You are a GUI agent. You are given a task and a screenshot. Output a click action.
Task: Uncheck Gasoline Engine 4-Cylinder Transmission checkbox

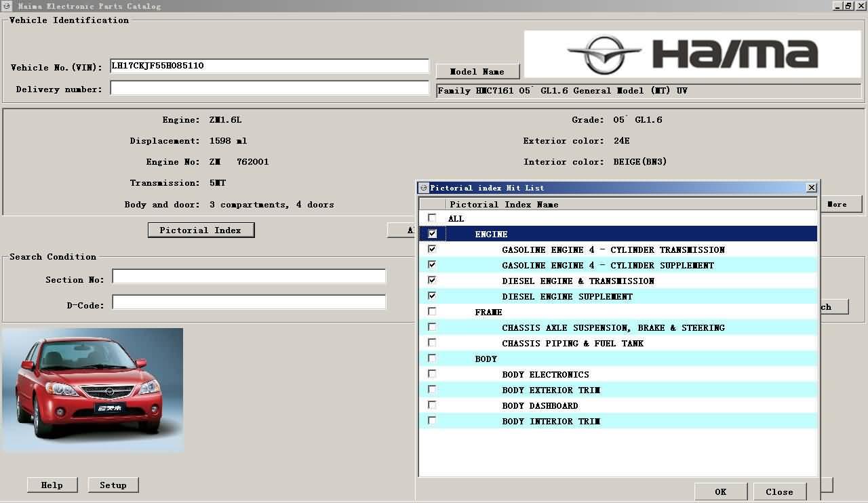pos(432,249)
